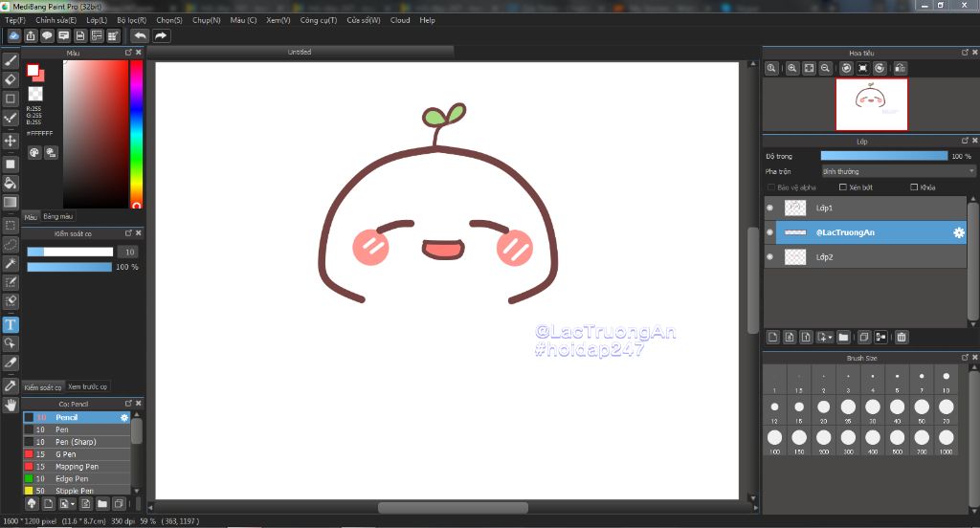Click the transparent color swatch
Viewport: 980px width, 528px height.
point(35,94)
